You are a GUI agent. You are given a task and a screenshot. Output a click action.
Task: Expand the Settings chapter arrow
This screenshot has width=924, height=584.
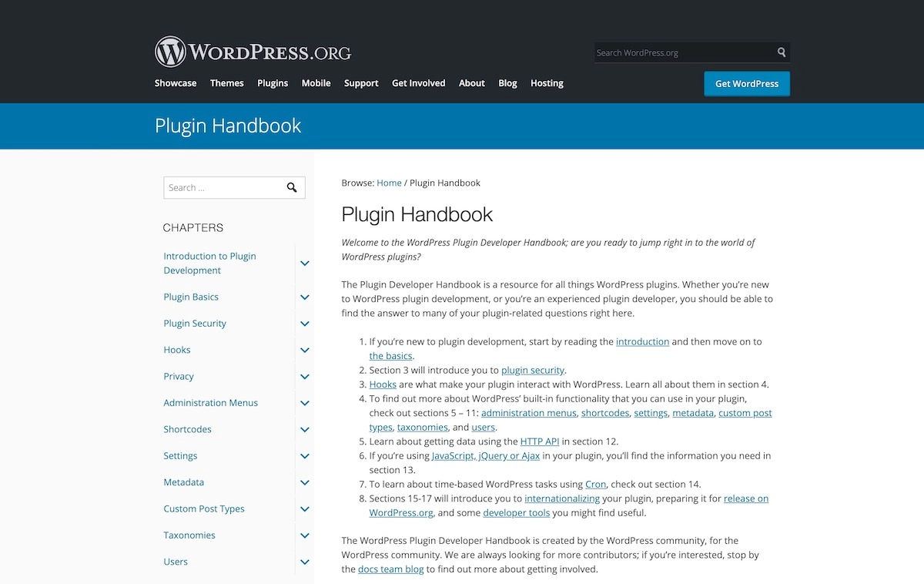(305, 456)
